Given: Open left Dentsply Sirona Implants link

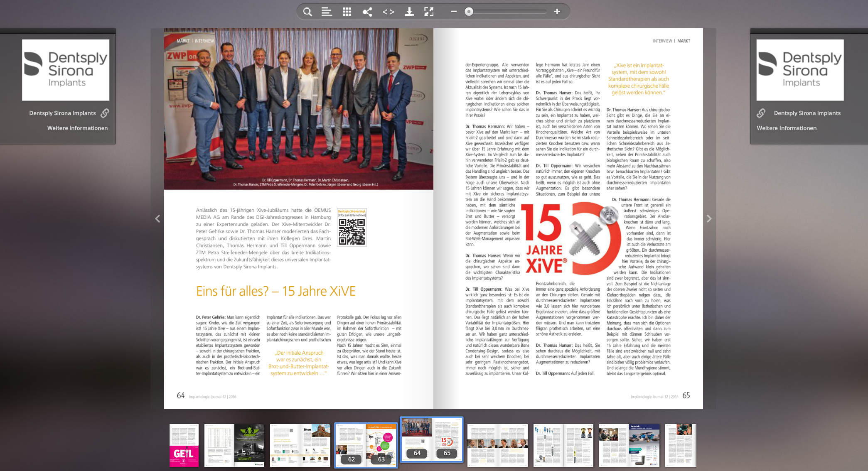Looking at the screenshot, I should click(x=62, y=113).
